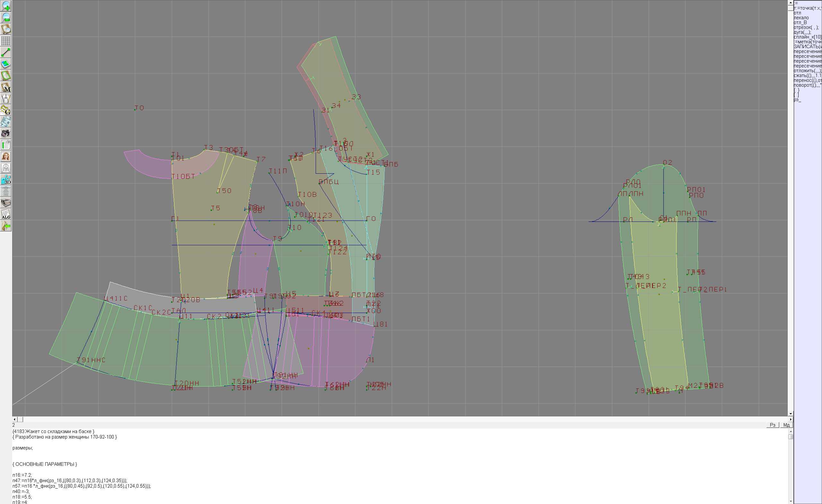Open the stacked books library icon
822x504 pixels.
[6, 203]
